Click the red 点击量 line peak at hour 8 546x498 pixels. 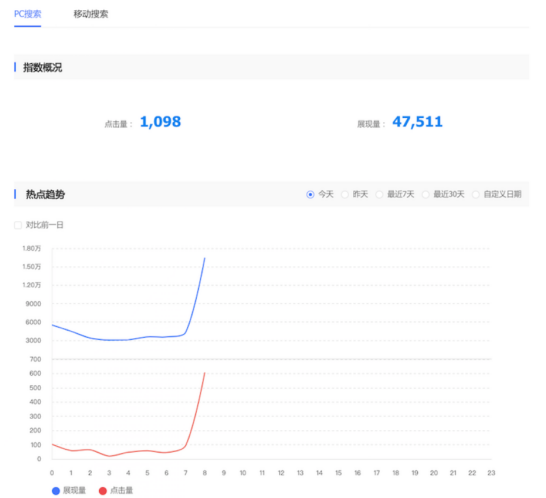205,373
